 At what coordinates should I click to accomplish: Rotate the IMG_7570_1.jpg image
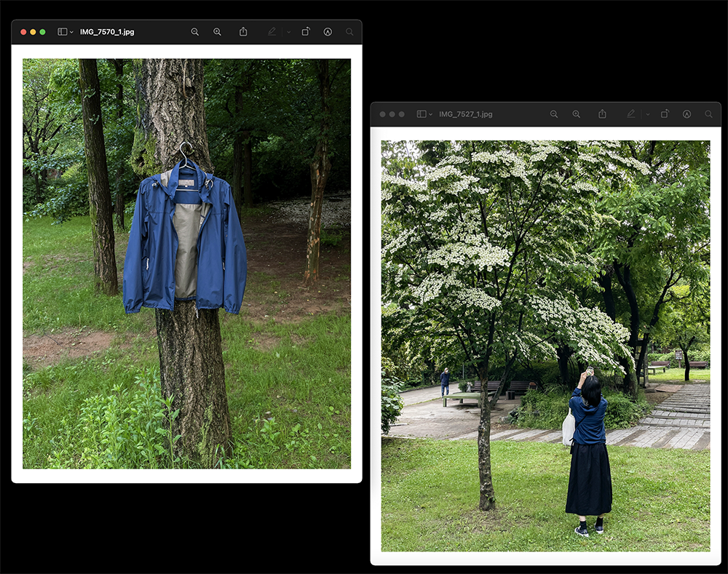click(x=306, y=32)
